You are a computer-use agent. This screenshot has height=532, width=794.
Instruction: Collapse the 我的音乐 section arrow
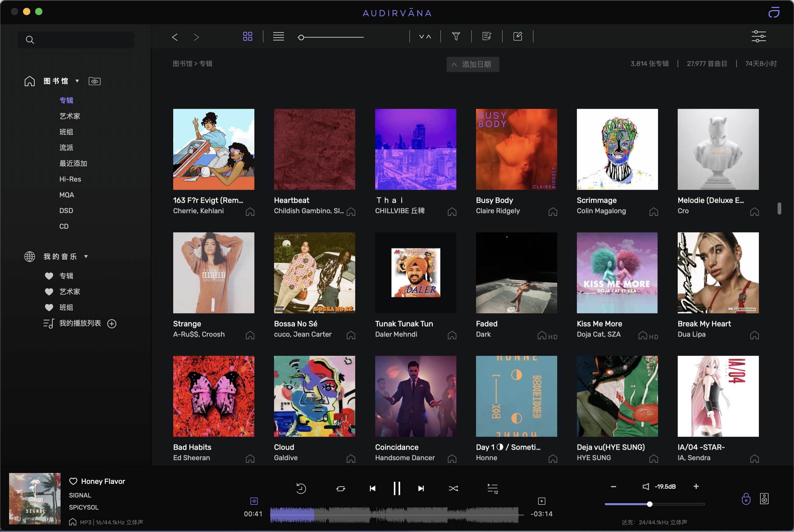(x=86, y=257)
